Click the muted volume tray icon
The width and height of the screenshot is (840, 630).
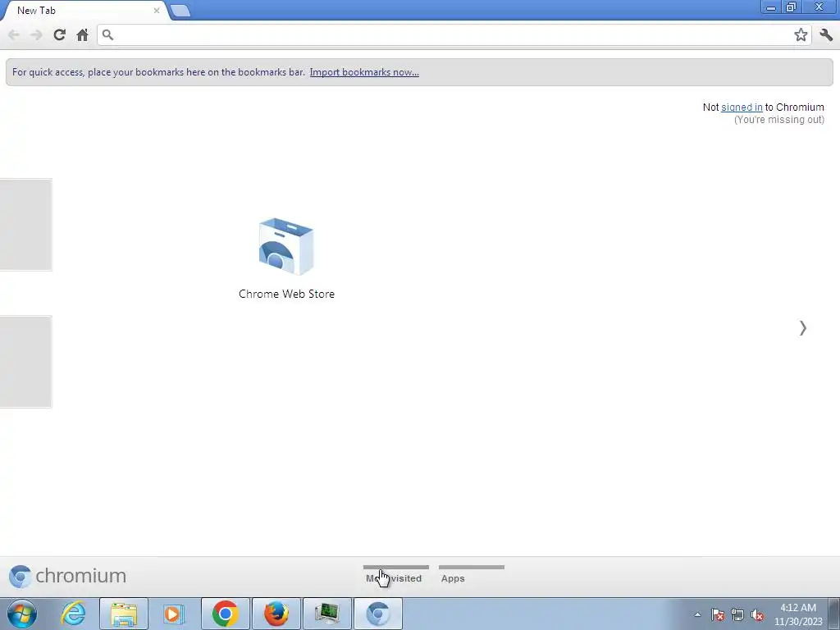[x=756, y=615]
